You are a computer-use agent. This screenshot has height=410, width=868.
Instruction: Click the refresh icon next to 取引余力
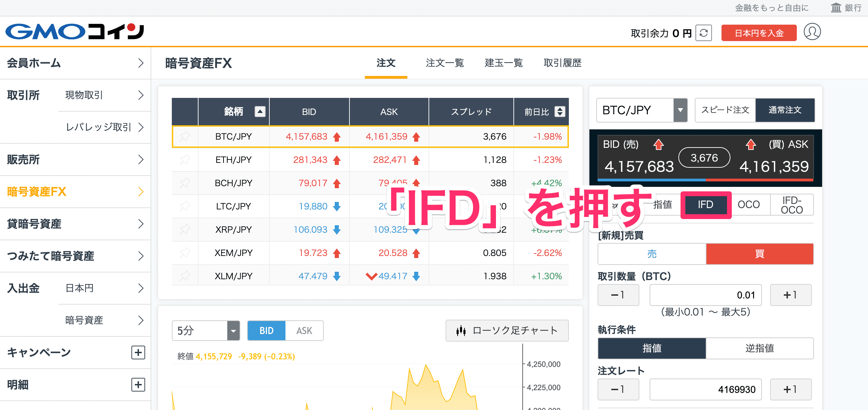point(704,32)
